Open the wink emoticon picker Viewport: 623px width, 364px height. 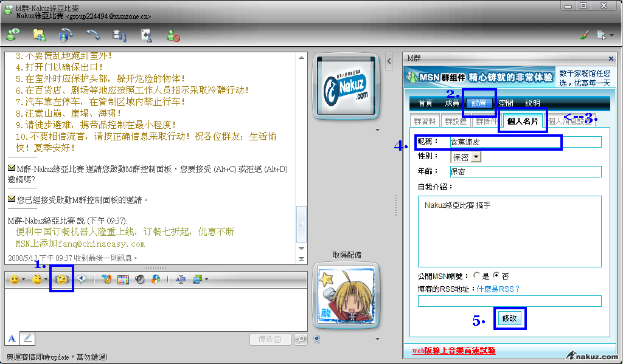pyautogui.click(x=37, y=280)
